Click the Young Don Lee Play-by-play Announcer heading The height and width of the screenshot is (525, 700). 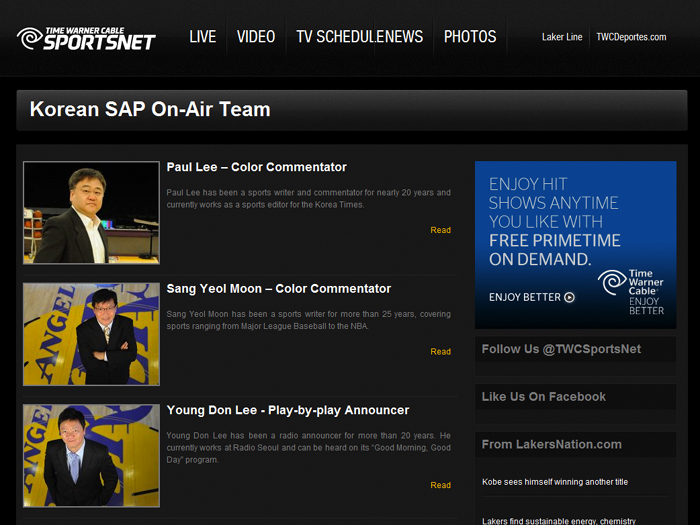click(x=288, y=410)
